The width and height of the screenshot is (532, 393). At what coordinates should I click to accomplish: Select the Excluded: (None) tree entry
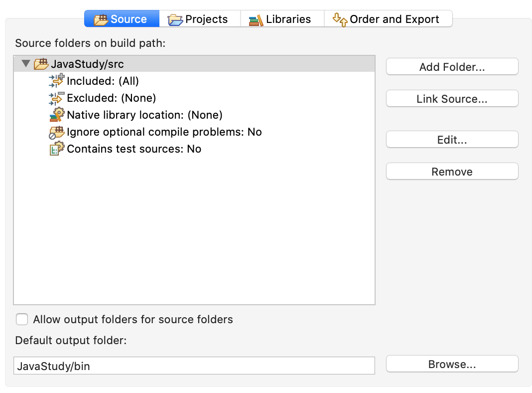tap(111, 98)
